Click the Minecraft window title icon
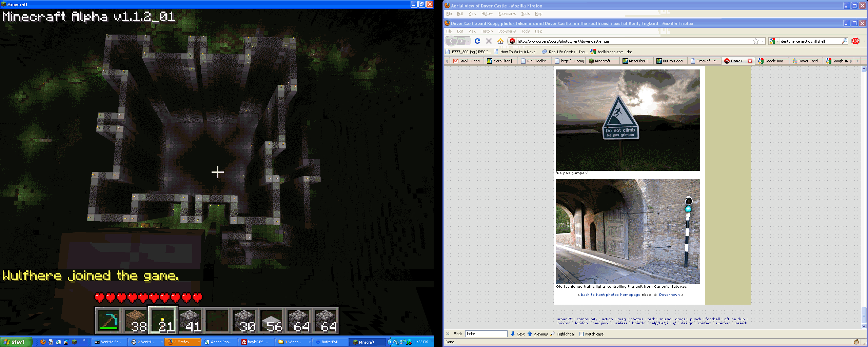Viewport: 868px width, 347px height. click(3, 4)
